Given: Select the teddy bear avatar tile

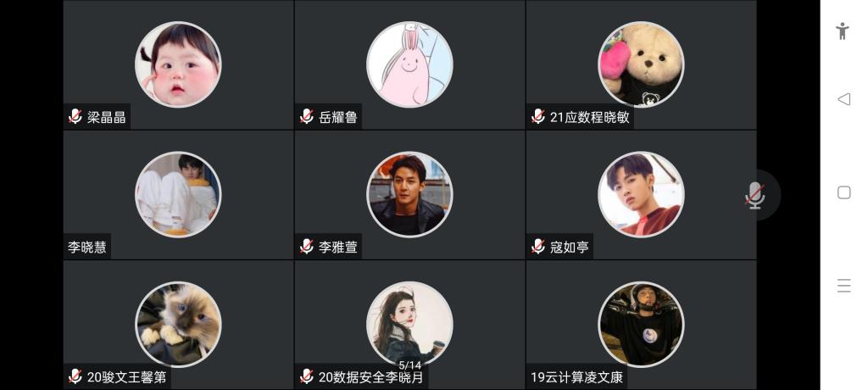Looking at the screenshot, I should click(641, 64).
